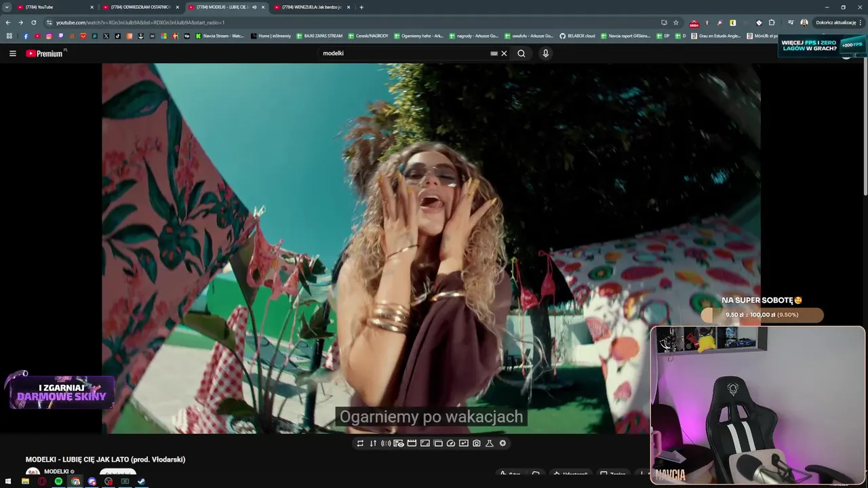
Task: Open Chrome from taskbar
Action: (75, 482)
